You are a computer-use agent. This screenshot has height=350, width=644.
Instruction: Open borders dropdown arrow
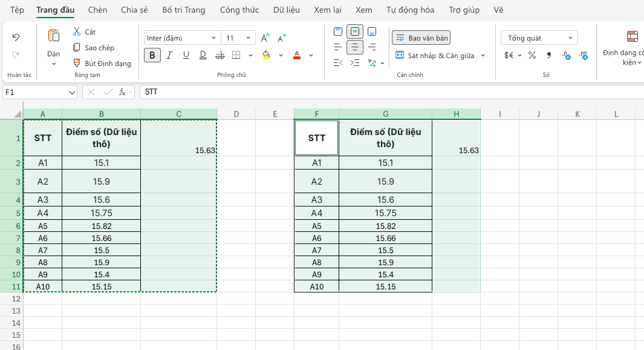[250, 55]
